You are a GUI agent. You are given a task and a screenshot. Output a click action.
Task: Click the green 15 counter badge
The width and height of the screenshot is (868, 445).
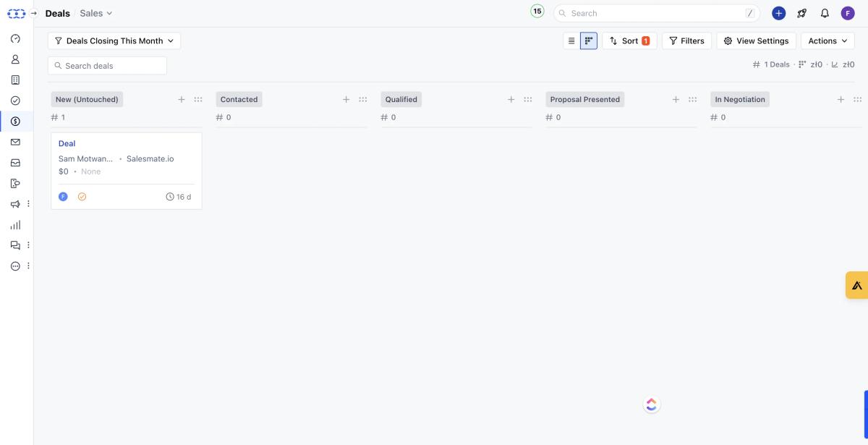click(x=537, y=12)
